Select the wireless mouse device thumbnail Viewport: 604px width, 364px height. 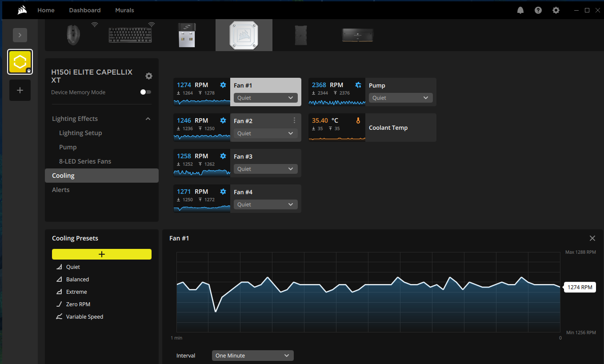pyautogui.click(x=74, y=35)
